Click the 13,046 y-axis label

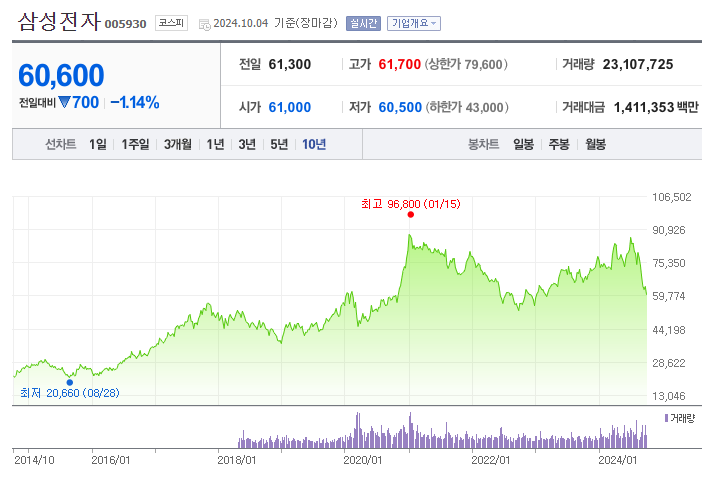pos(669,396)
